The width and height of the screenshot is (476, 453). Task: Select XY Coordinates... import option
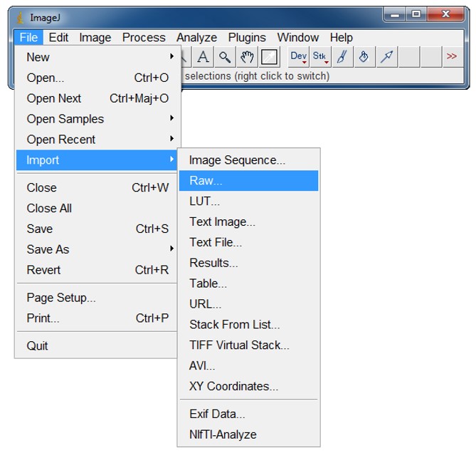point(248,387)
